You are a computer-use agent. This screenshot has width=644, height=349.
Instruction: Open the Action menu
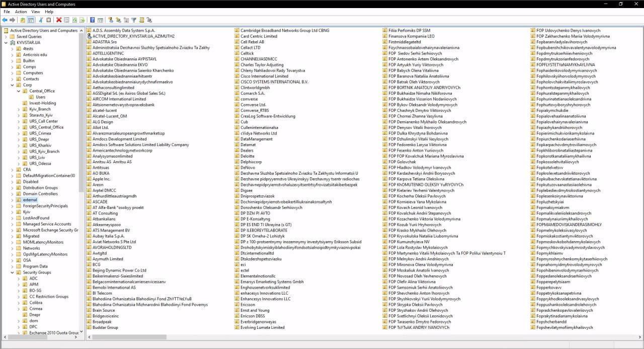[21, 12]
